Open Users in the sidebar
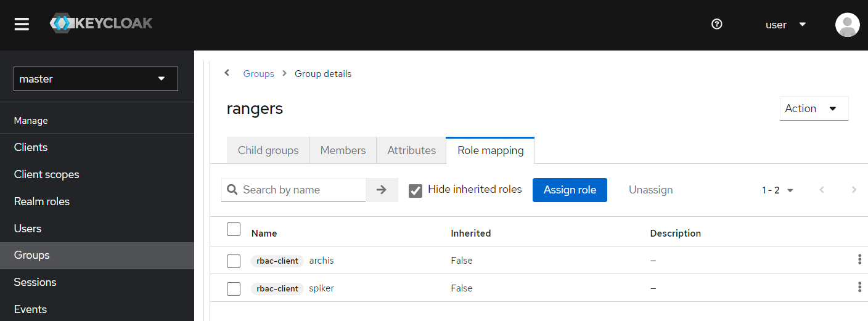The width and height of the screenshot is (868, 321). click(x=97, y=229)
